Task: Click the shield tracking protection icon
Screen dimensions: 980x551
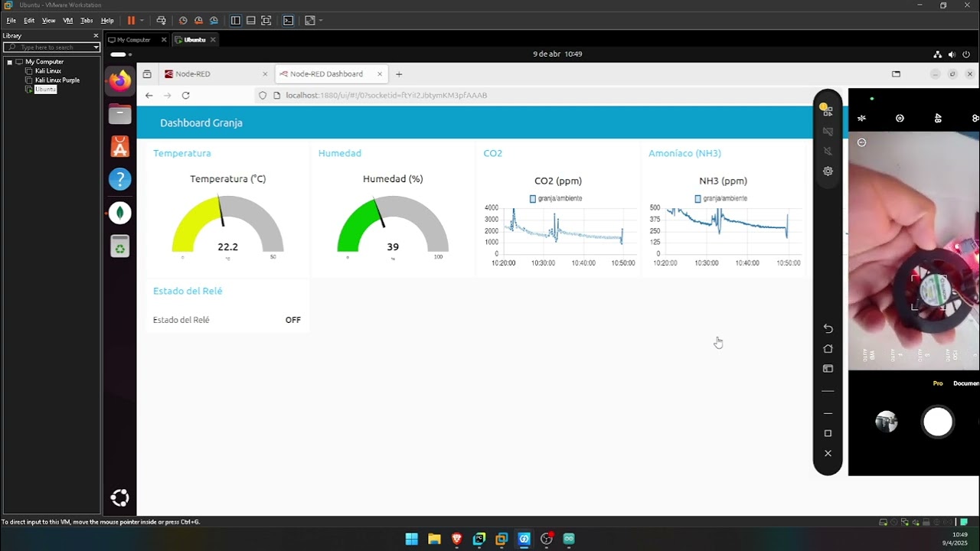Action: 263,96
